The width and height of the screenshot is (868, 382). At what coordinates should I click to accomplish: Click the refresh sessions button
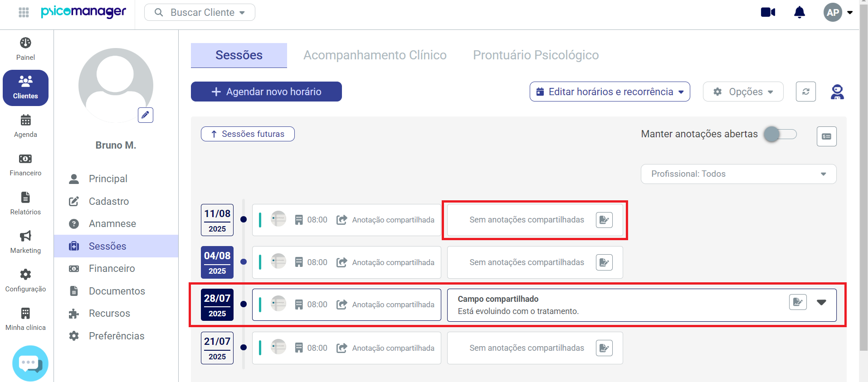806,92
